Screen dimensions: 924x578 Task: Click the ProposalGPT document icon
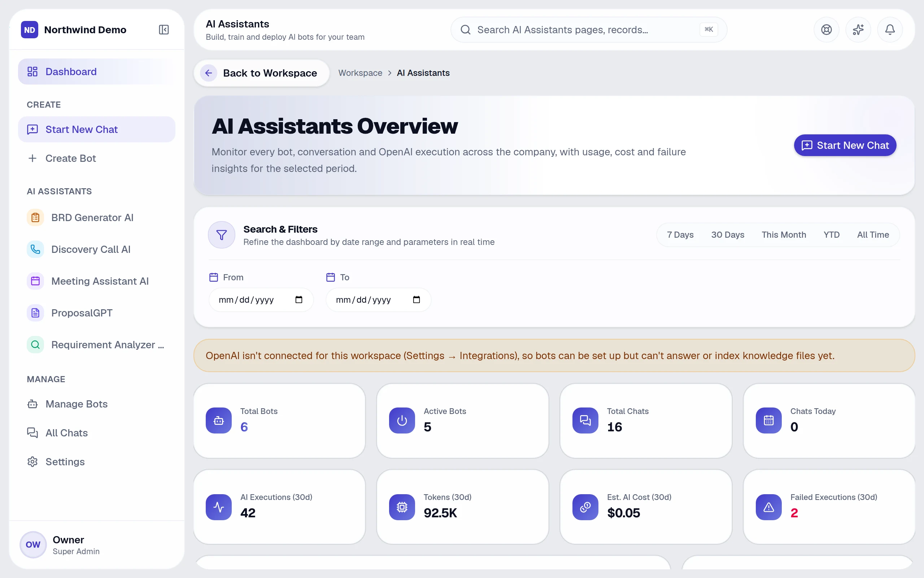(35, 313)
